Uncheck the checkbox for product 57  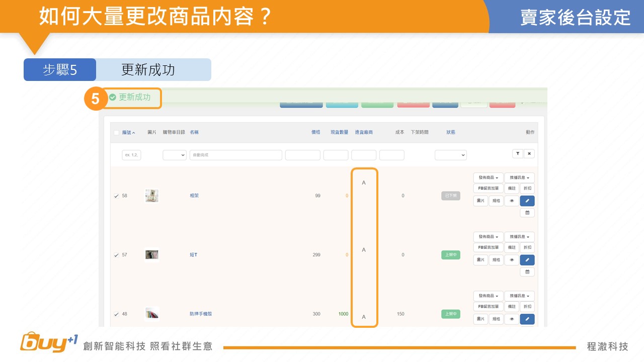[117, 255]
